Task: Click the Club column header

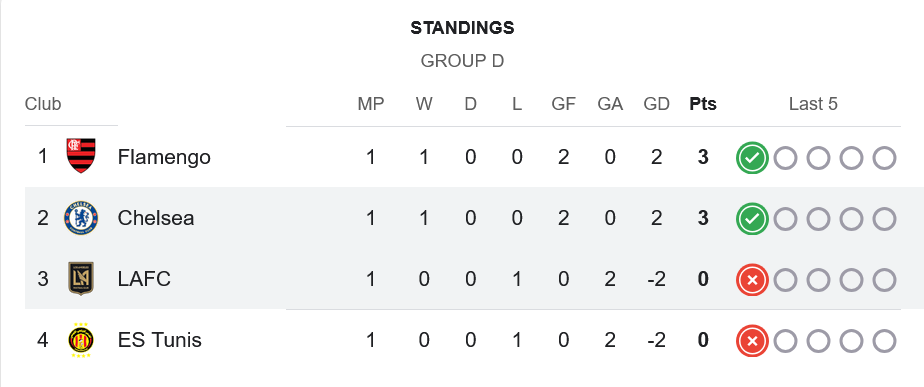Action: point(43,104)
